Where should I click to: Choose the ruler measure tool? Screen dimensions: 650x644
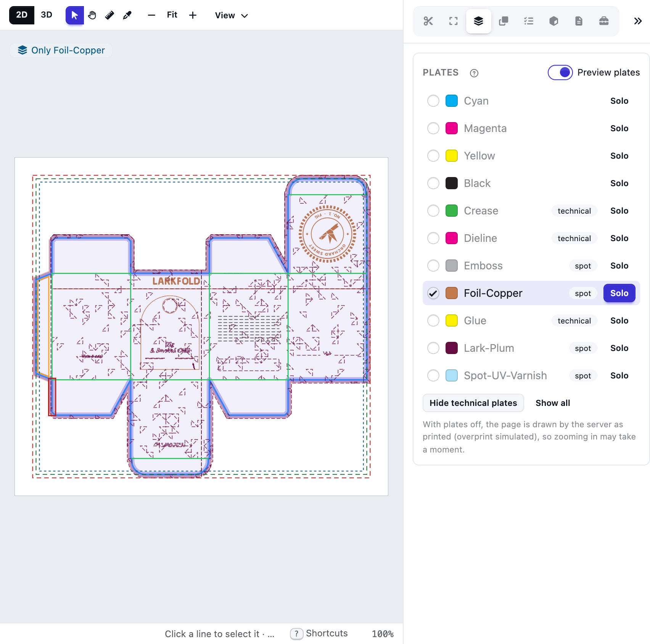[110, 15]
